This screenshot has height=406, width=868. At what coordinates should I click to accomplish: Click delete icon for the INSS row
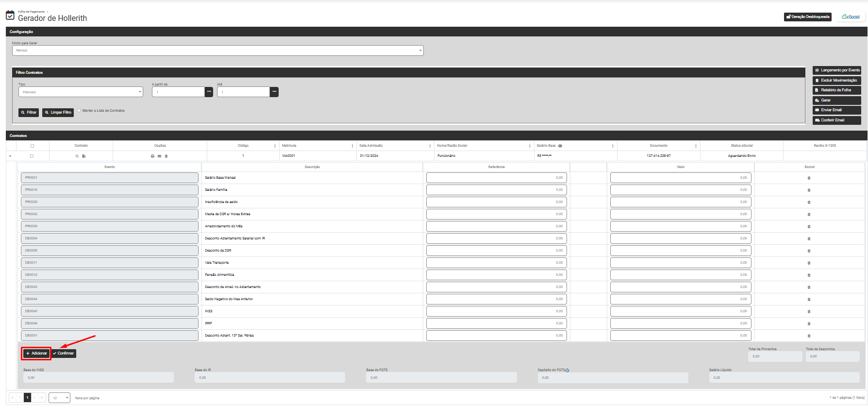(809, 311)
